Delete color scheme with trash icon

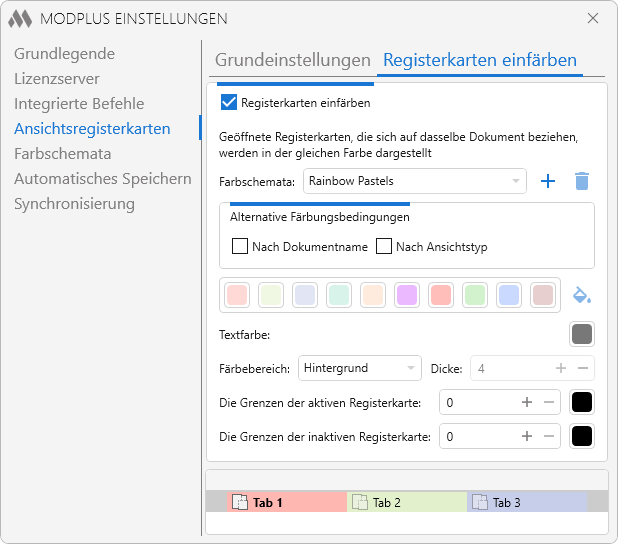click(x=582, y=181)
